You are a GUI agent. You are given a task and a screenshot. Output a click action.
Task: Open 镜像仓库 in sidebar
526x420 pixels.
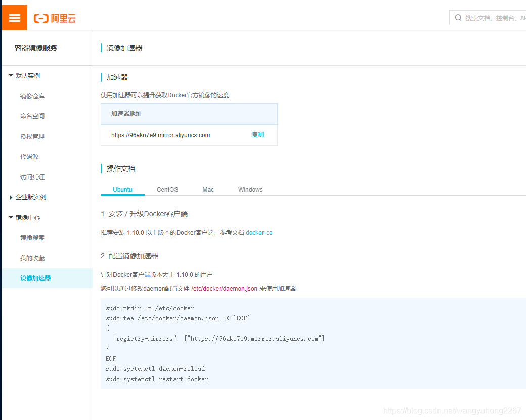pos(32,96)
